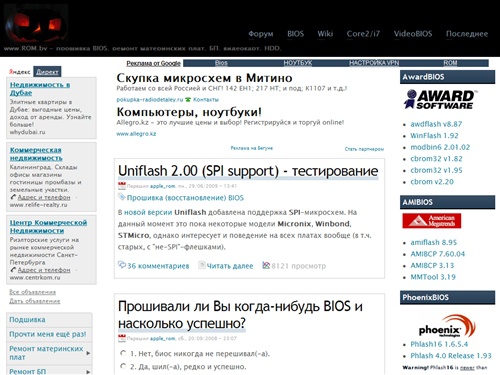Download cbrom32 v1.95
Viewport: 500px width, 375px height.
436,170
